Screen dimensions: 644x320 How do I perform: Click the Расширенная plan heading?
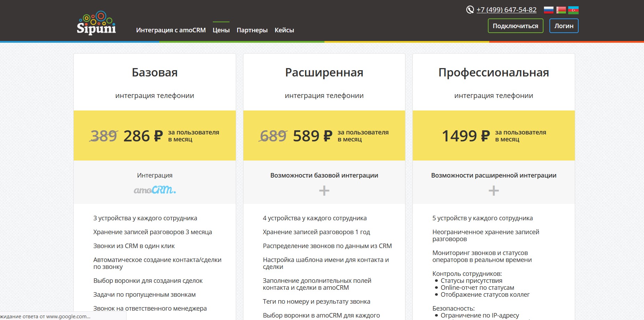324,73
